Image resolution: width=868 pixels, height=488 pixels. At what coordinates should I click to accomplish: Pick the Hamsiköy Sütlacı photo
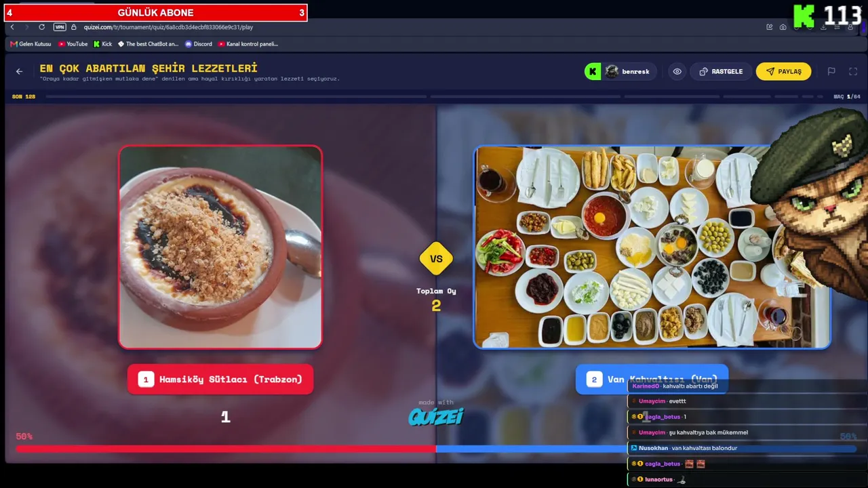pos(220,247)
